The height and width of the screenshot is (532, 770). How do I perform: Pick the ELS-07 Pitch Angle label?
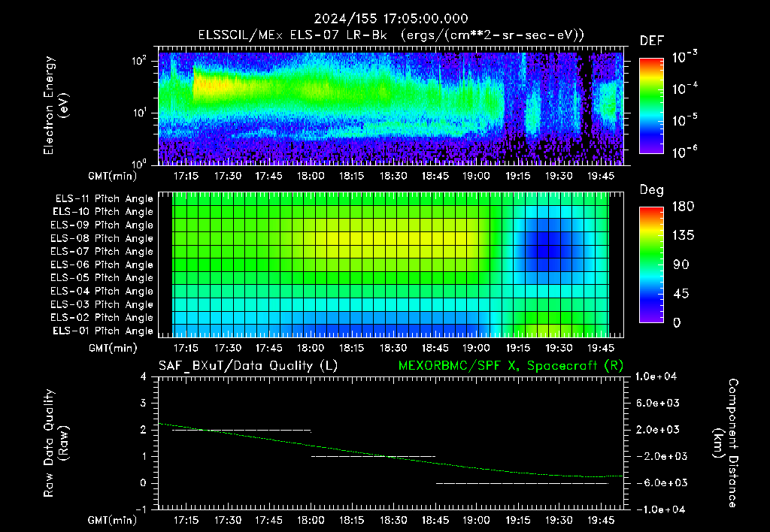pos(102,251)
